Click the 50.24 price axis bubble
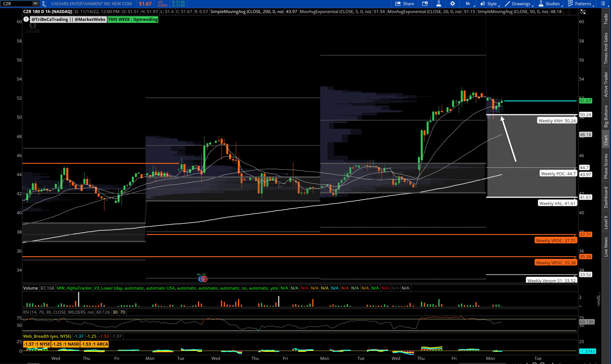 pos(585,114)
